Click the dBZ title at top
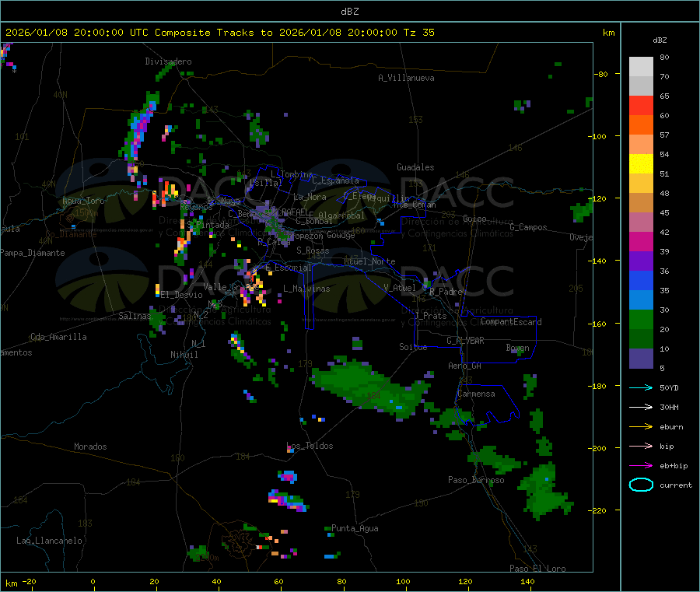 point(349,12)
